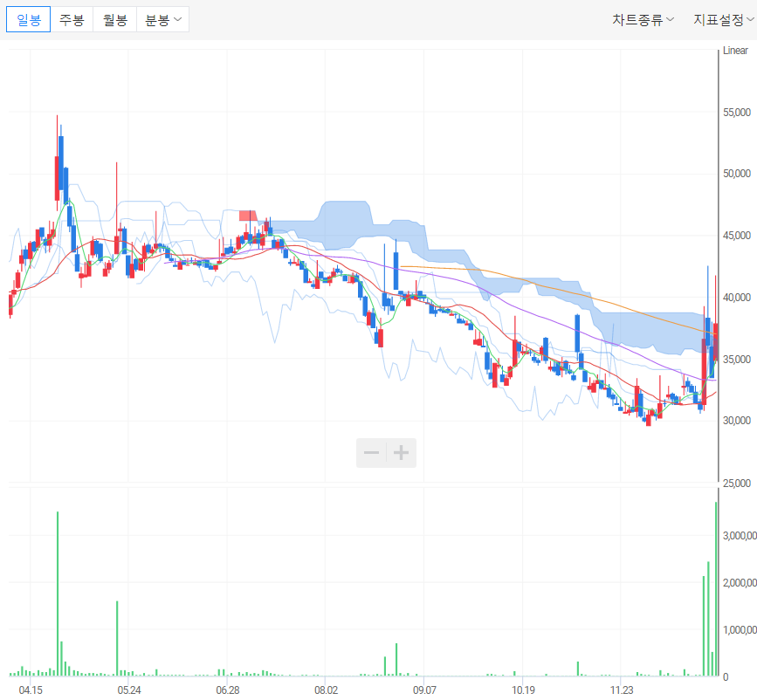The height and width of the screenshot is (700, 757).
Task: Click the 06.28 date axis label
Action: (x=227, y=690)
